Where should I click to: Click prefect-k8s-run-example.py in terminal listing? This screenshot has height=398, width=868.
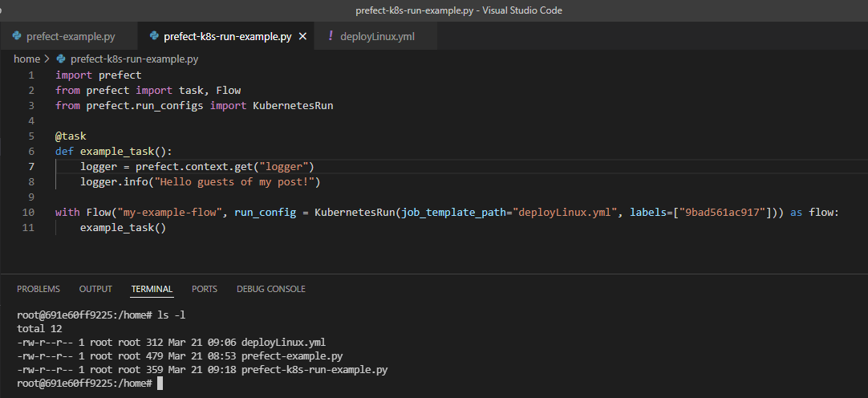tap(314, 370)
